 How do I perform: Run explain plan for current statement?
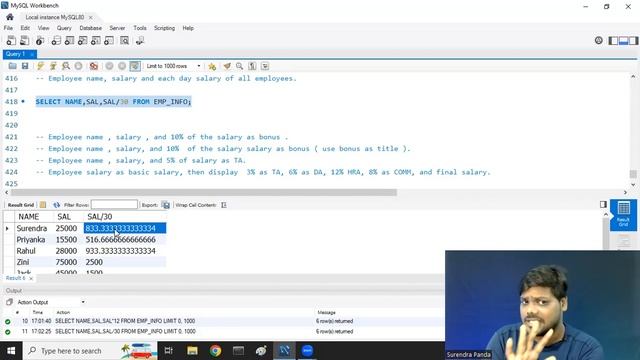coord(66,66)
